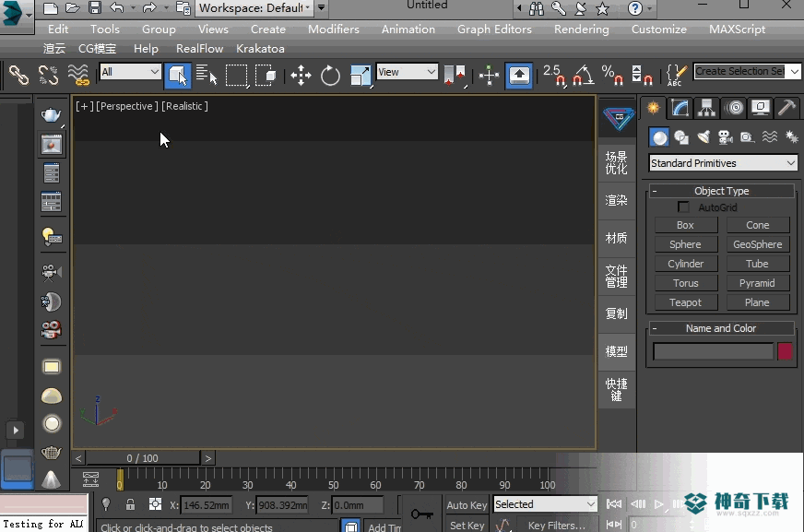The image size is (804, 532).
Task: Click the GeoSphere primitive button
Action: coord(757,244)
